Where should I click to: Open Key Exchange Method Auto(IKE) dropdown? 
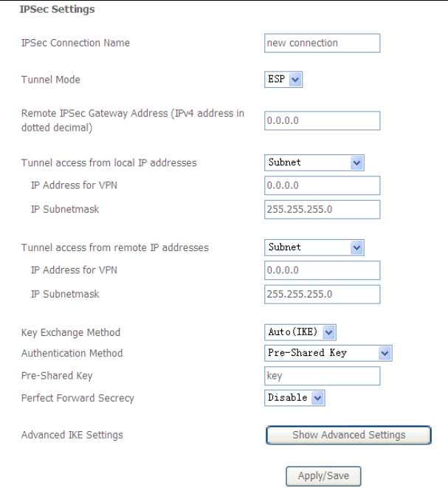tap(300, 332)
